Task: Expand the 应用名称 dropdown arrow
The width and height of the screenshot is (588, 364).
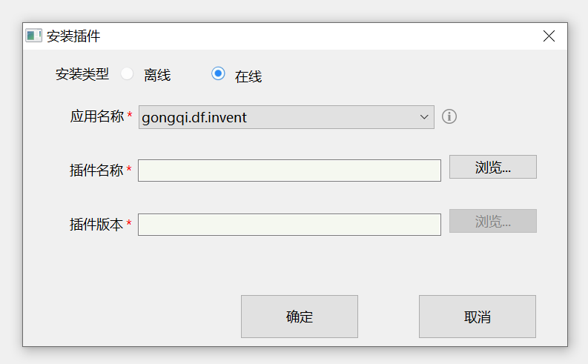Action: (424, 117)
